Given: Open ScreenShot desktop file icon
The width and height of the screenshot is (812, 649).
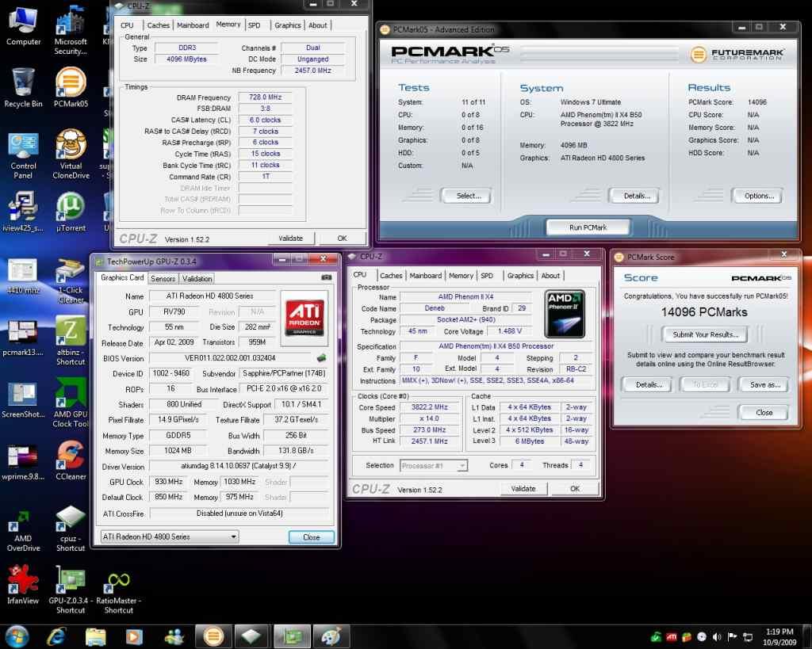Looking at the screenshot, I should (23, 399).
